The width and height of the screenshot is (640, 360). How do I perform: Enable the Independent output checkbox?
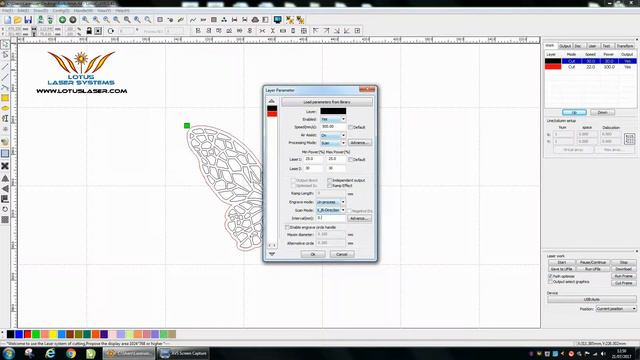click(329, 180)
